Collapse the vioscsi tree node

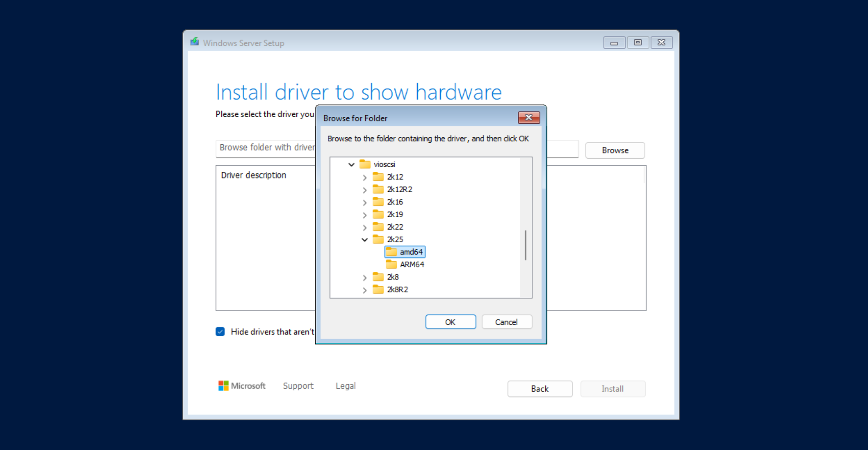[351, 164]
